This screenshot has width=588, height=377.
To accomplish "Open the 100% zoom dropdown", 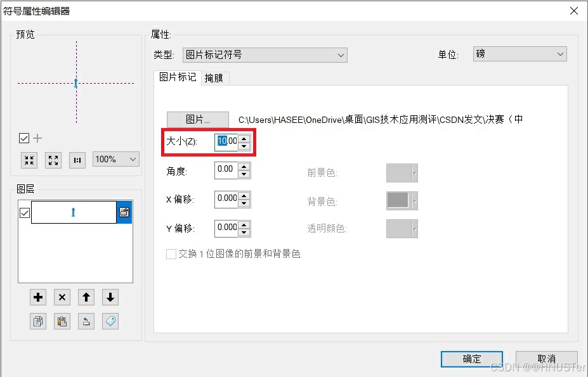I will (116, 159).
